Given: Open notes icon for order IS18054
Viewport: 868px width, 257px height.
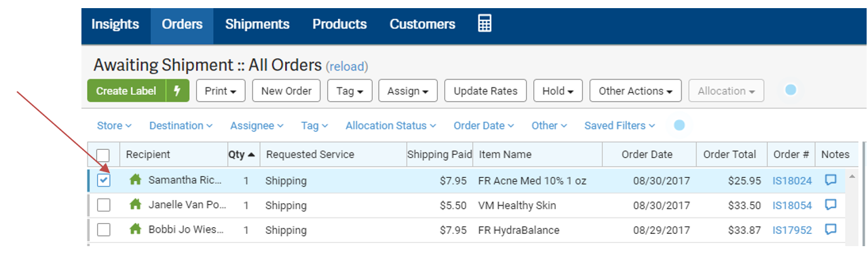Looking at the screenshot, I should tap(831, 205).
